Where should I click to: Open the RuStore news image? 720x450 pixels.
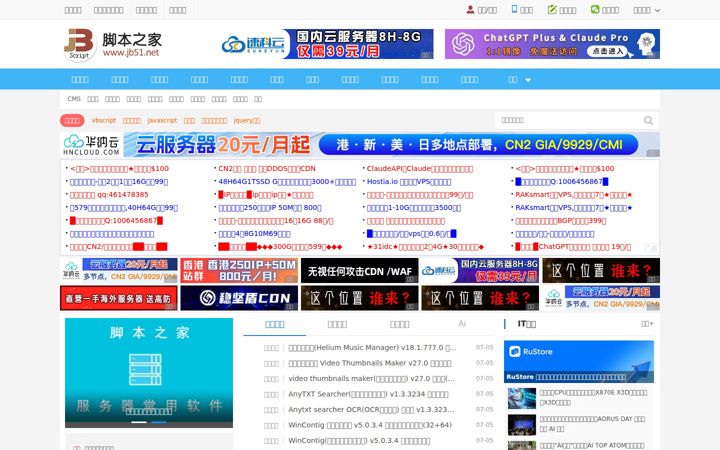(x=579, y=361)
